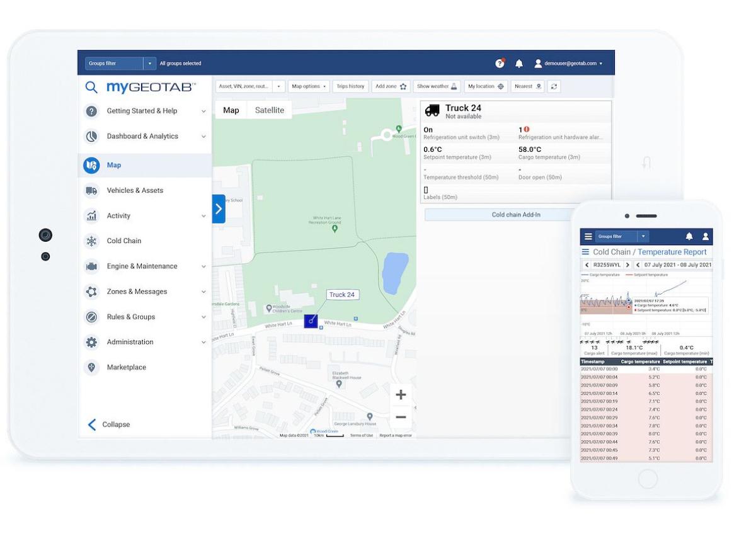
Task: Expand the Administration chevron
Action: (x=203, y=343)
